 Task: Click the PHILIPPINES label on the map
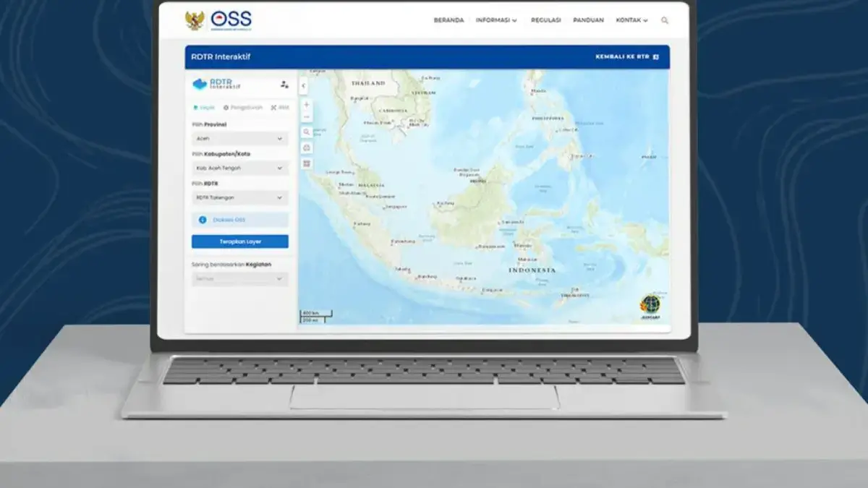point(548,117)
